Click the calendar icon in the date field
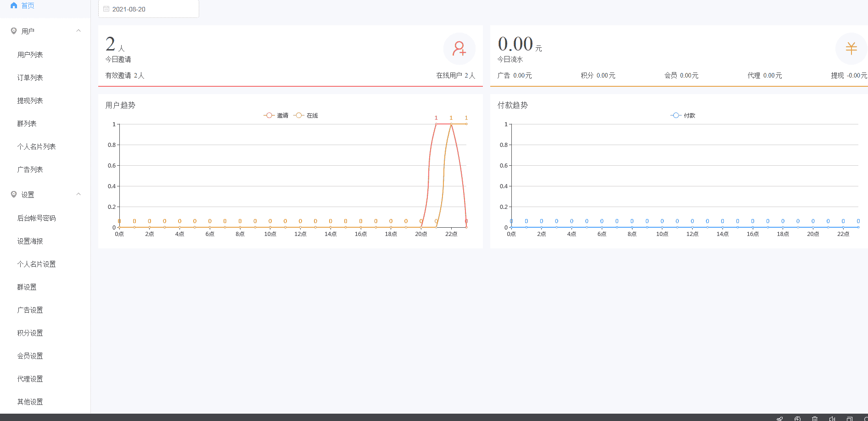The width and height of the screenshot is (868, 421). coord(106,9)
